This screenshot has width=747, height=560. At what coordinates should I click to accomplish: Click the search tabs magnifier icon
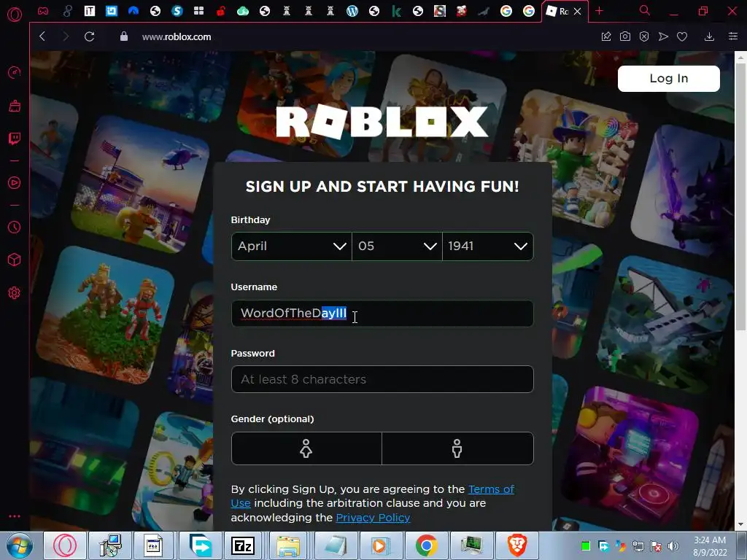pos(645,10)
